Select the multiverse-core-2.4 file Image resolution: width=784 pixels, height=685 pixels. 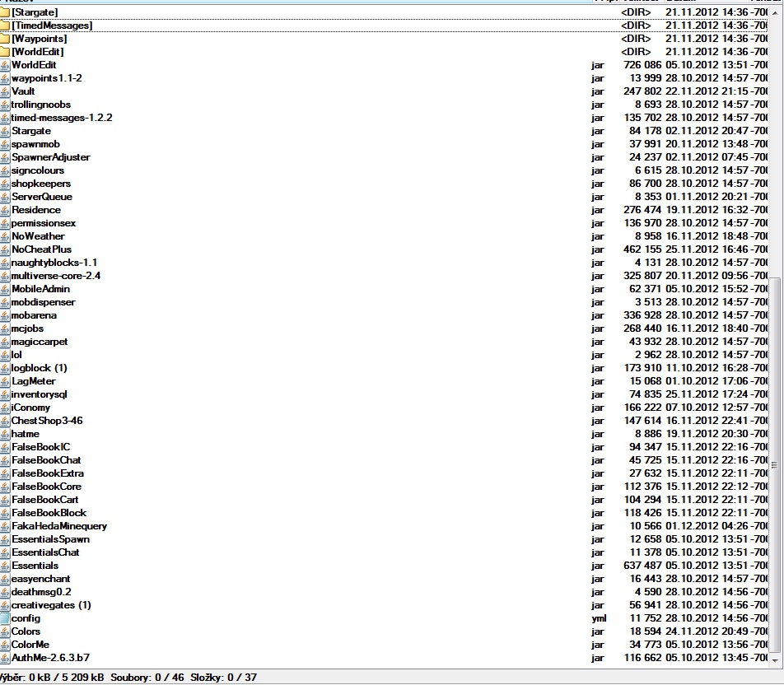coord(55,276)
